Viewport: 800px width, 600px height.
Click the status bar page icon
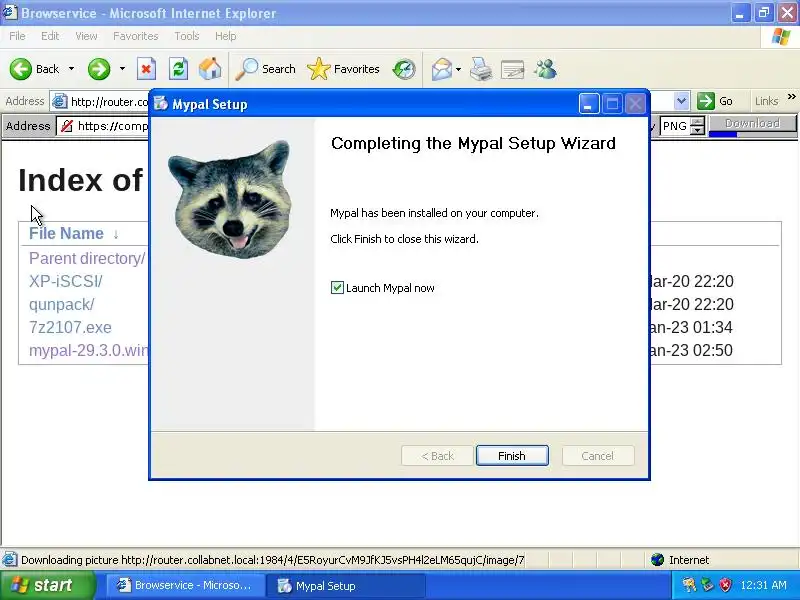[x=10, y=560]
